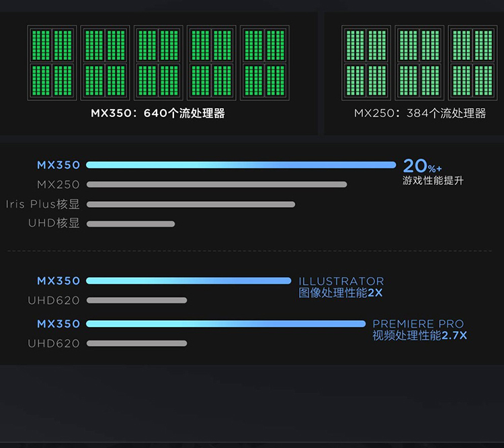Click the PREMIERE PRO 2.7X label
The width and height of the screenshot is (504, 448).
[420, 330]
